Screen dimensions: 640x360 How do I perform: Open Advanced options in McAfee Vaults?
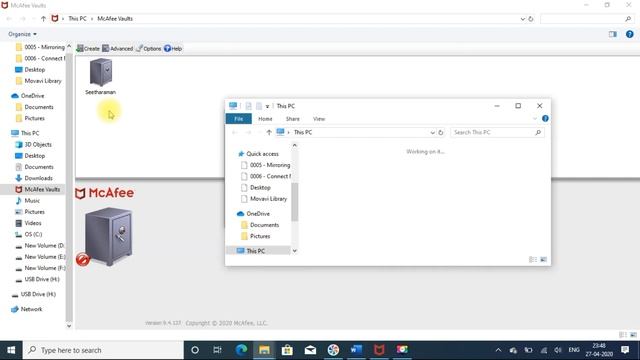click(x=118, y=49)
